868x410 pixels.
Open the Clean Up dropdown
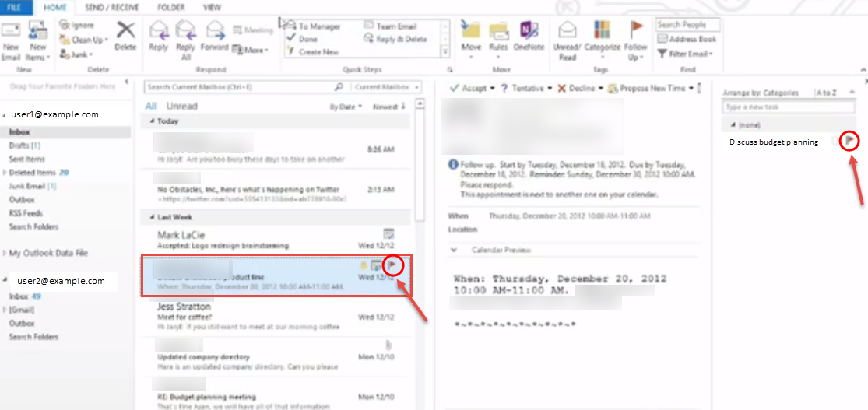point(84,40)
